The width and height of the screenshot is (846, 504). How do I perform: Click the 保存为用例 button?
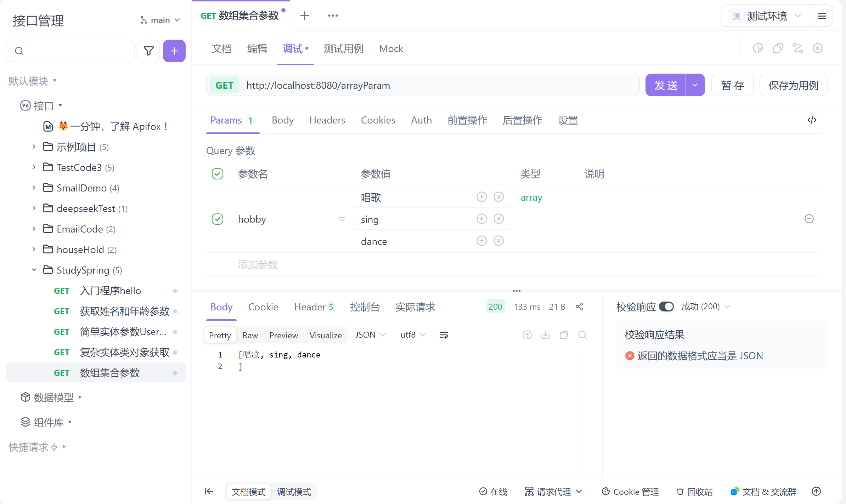tap(793, 85)
